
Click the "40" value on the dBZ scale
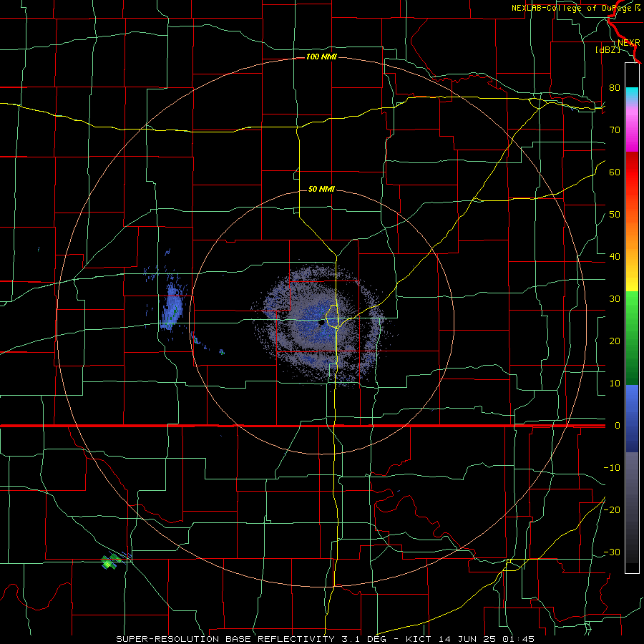615,256
